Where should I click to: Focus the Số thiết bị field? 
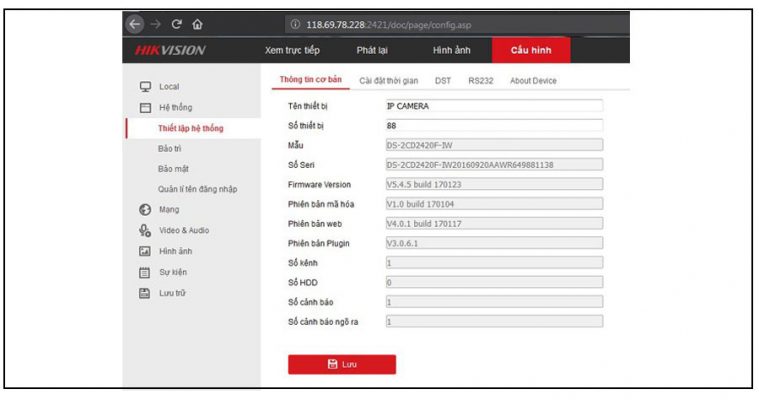coord(493,126)
